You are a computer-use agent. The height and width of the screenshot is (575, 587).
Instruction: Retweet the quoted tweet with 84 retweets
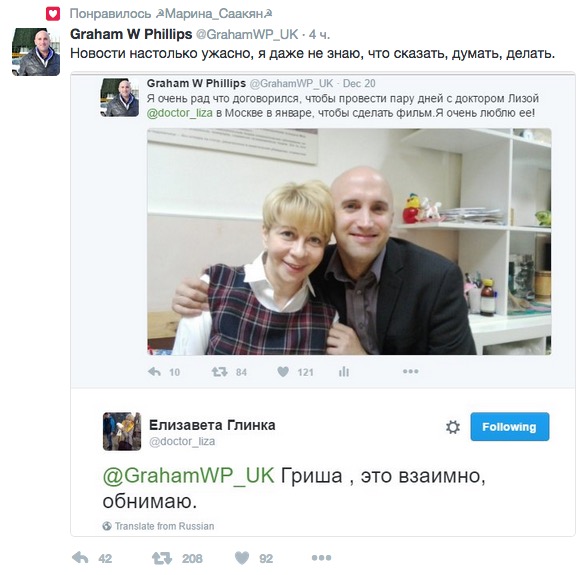click(x=219, y=372)
